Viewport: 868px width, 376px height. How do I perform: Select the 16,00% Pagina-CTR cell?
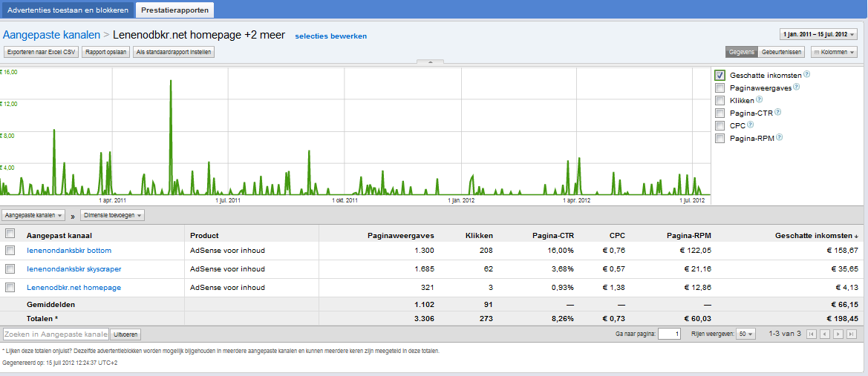(x=560, y=251)
